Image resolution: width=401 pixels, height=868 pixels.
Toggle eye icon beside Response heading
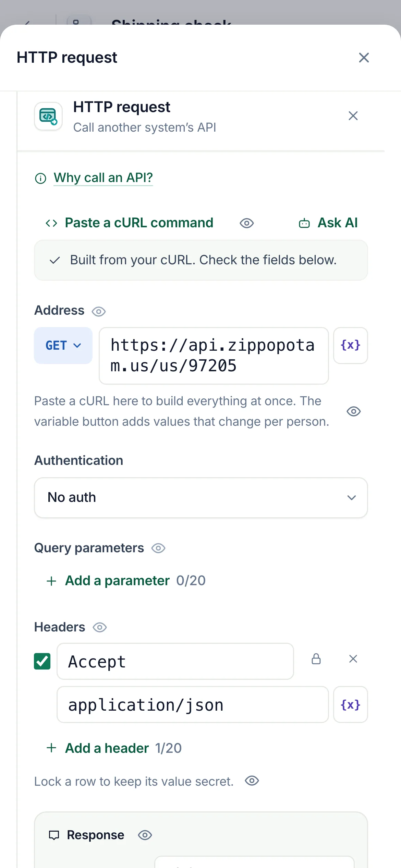(x=145, y=835)
